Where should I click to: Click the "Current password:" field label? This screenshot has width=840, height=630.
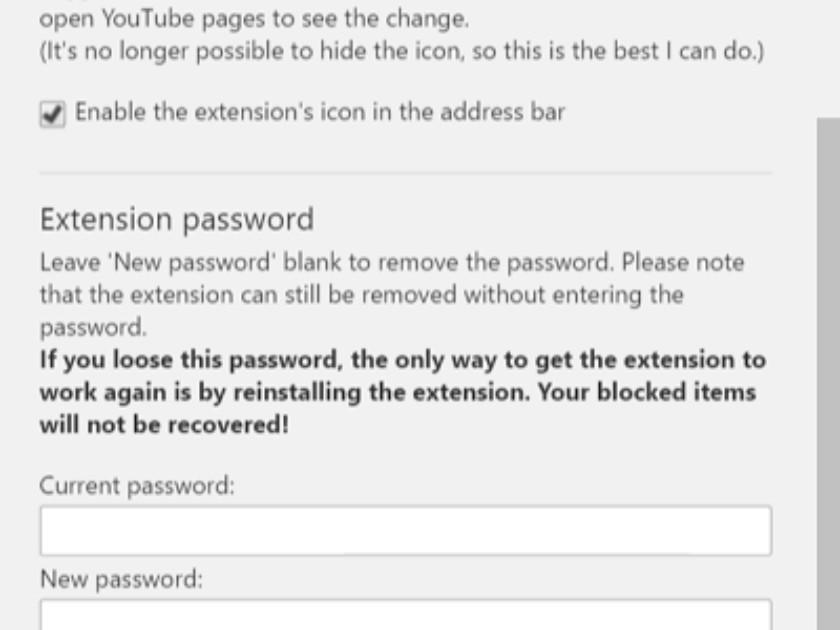(137, 485)
